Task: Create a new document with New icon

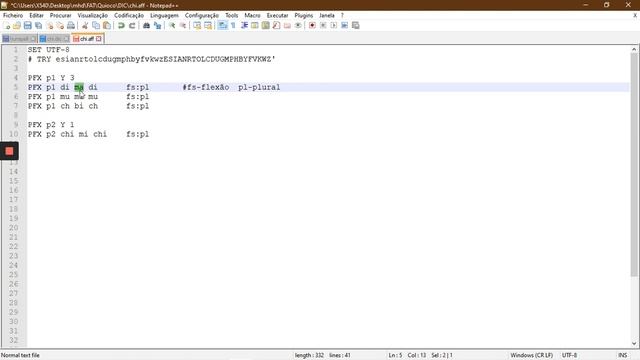Action: pyautogui.click(x=7, y=25)
